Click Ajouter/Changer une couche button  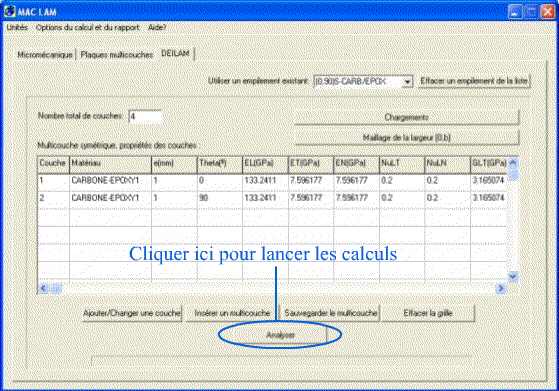(x=132, y=313)
